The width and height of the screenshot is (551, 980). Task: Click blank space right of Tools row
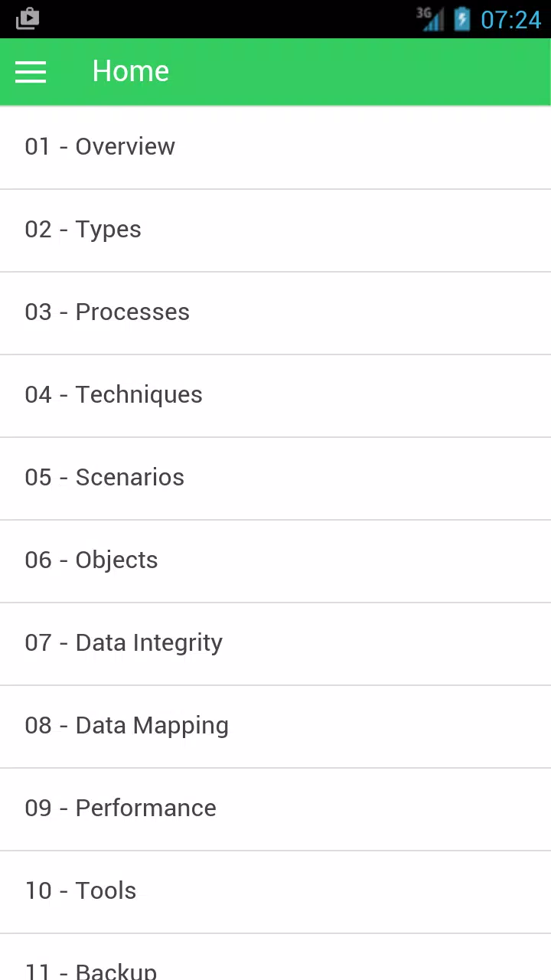click(344, 891)
